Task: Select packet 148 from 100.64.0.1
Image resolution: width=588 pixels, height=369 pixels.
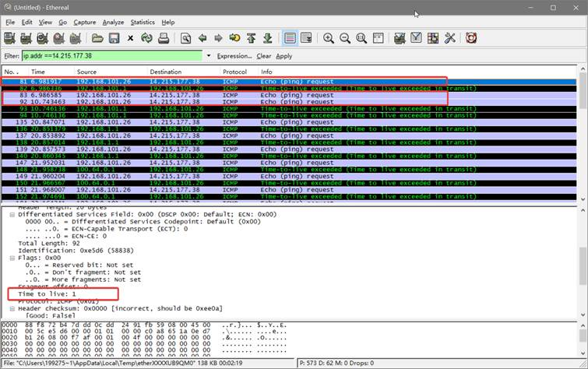Action: (289, 170)
